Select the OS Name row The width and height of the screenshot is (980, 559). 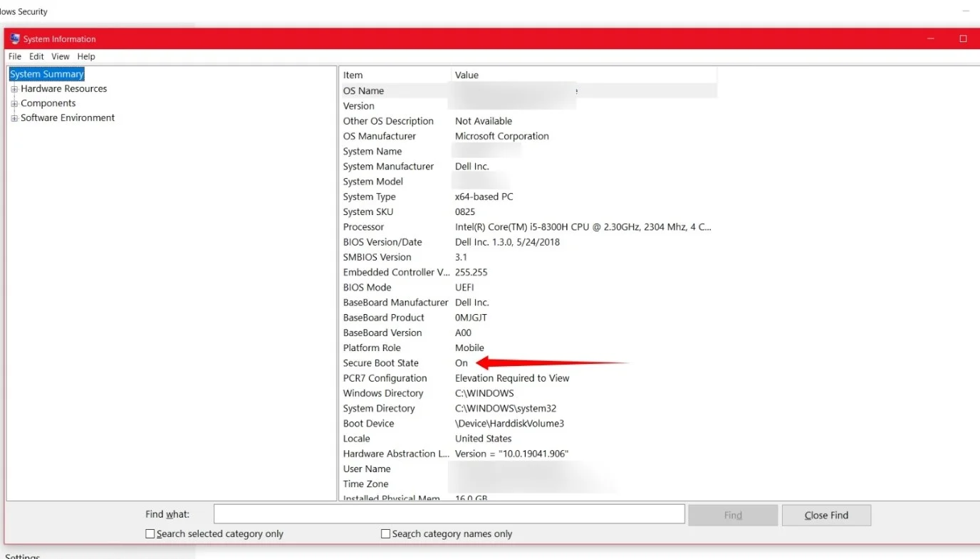click(x=528, y=90)
